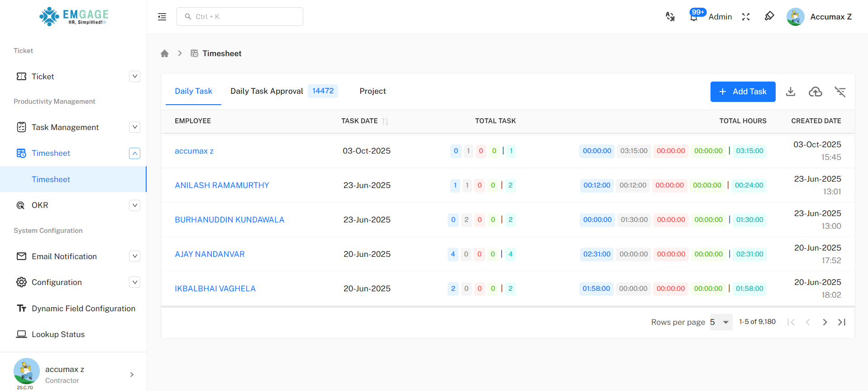Click the Add Task button
Viewport: 868px width, 391px height.
pos(743,92)
